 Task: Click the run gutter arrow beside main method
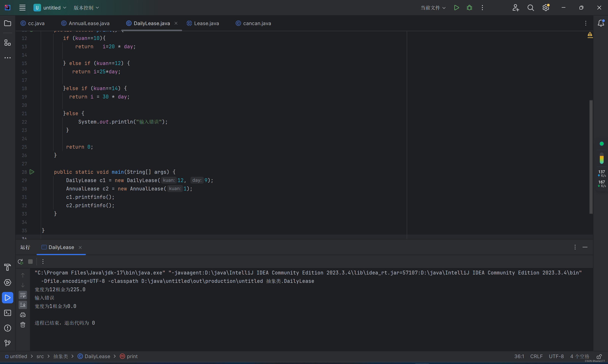(x=32, y=172)
